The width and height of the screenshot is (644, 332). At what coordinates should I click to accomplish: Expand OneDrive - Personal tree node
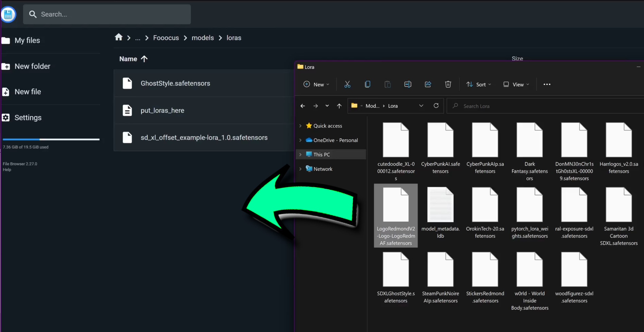[300, 140]
